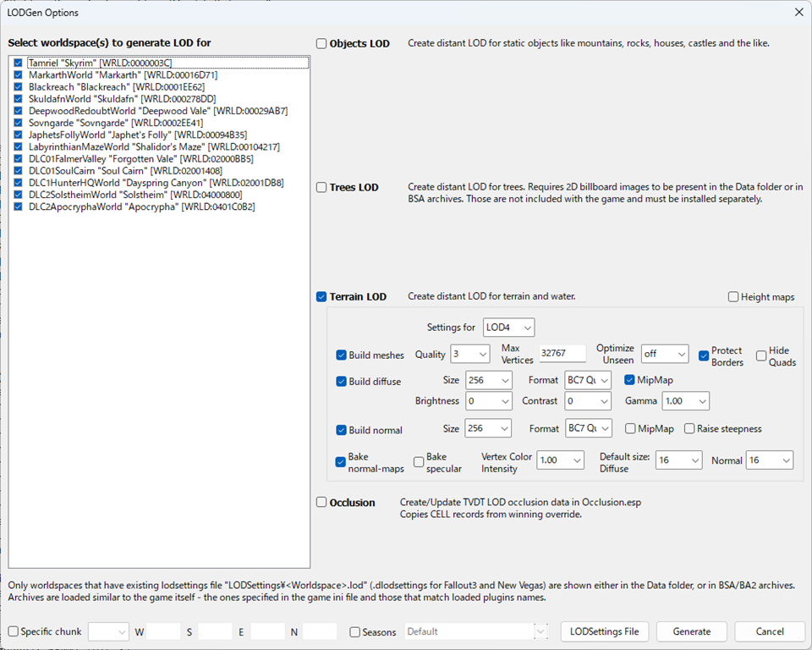Enable Bake specular checkbox
Image resolution: width=812 pixels, height=650 pixels.
click(x=419, y=462)
